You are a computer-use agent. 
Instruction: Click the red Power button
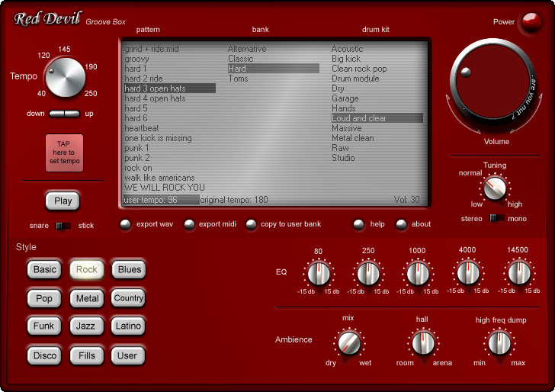point(530,23)
